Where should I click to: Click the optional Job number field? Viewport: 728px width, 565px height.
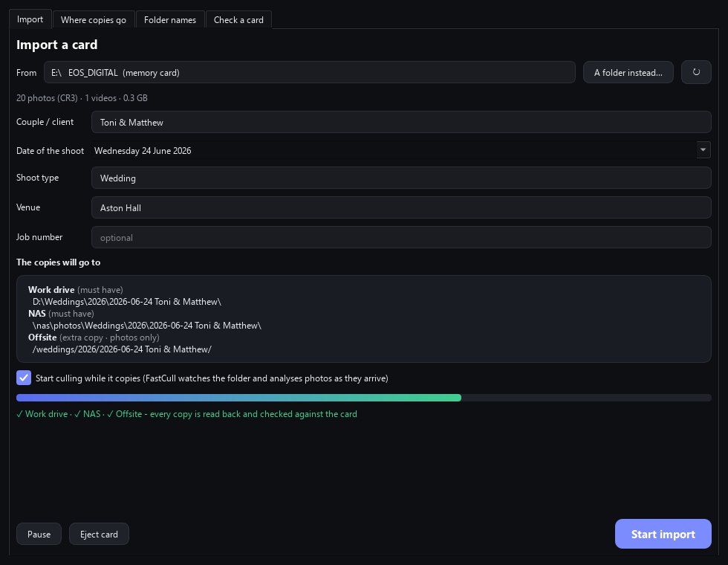[x=401, y=237]
